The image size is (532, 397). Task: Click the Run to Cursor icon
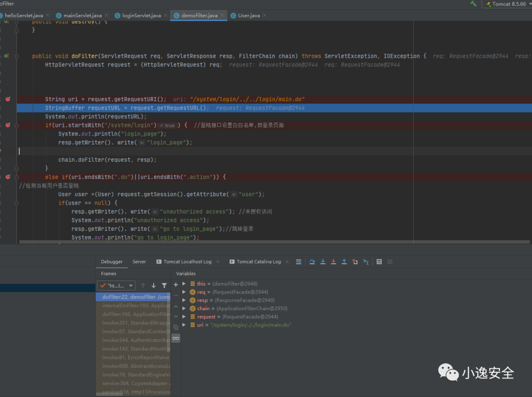366,261
